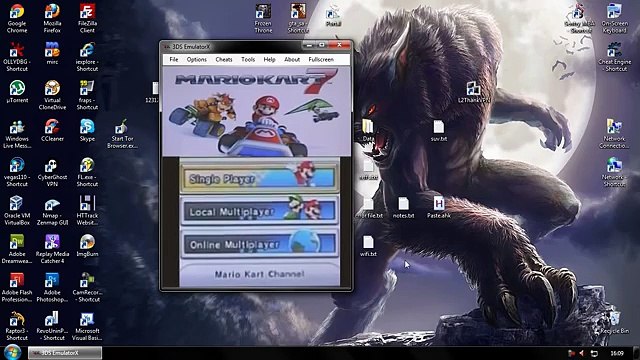Select the vegas110 shortcut icon
This screenshot has width=640, height=360.
pyautogui.click(x=17, y=172)
